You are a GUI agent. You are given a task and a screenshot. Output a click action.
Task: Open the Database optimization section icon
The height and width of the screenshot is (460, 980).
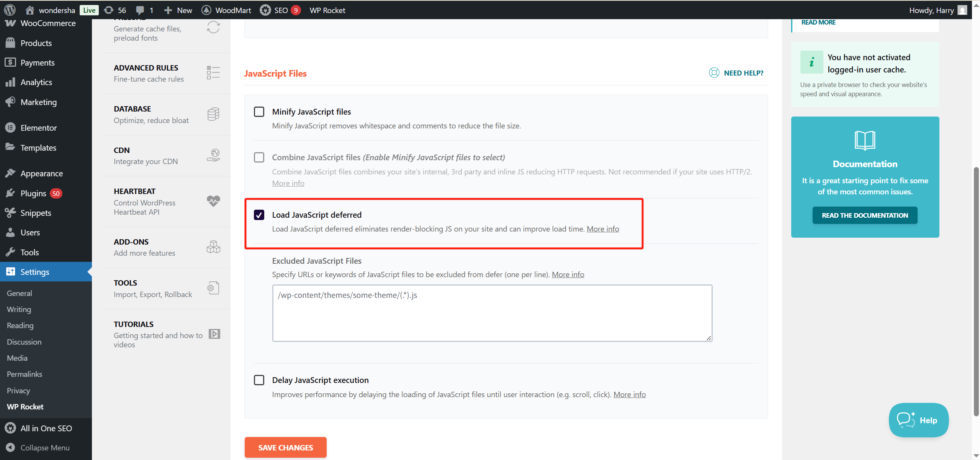[213, 114]
